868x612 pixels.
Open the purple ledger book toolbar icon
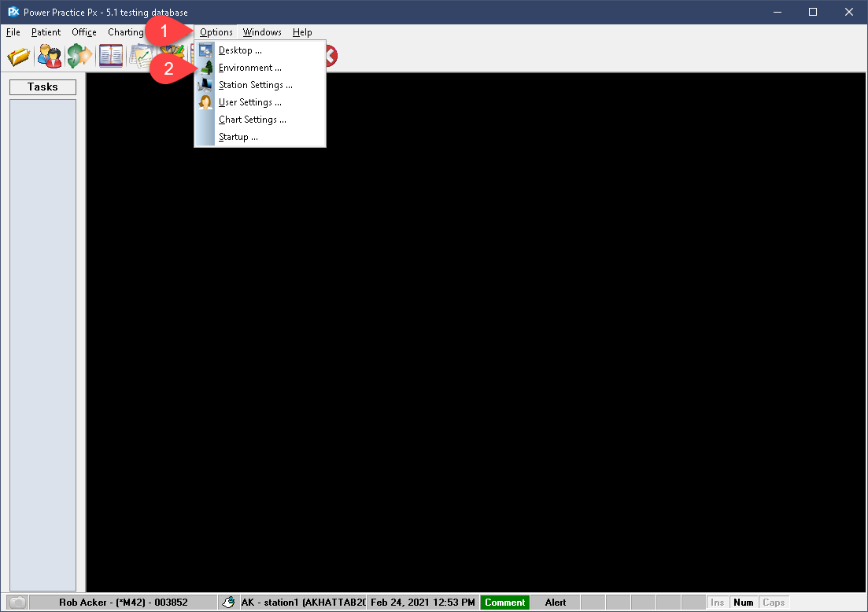[111, 56]
